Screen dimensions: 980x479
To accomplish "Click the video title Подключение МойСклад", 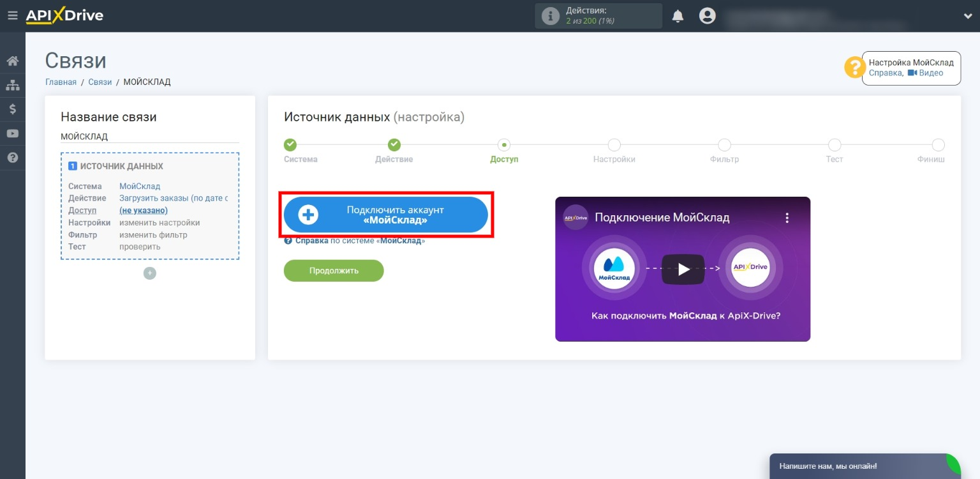I will click(662, 218).
